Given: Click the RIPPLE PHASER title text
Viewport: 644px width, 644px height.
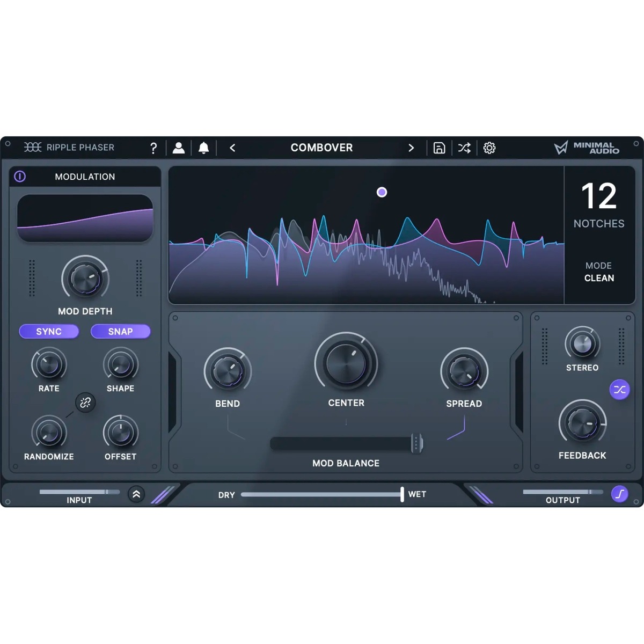Looking at the screenshot, I should (80, 148).
